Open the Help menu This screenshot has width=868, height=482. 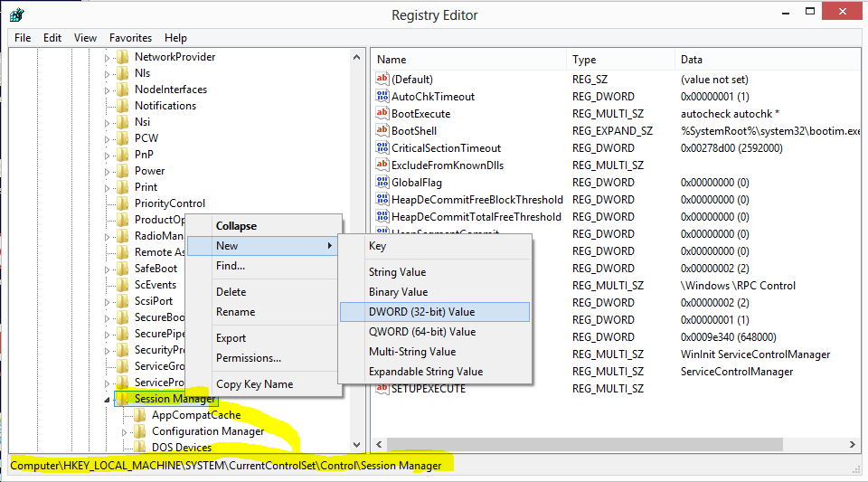(x=175, y=38)
